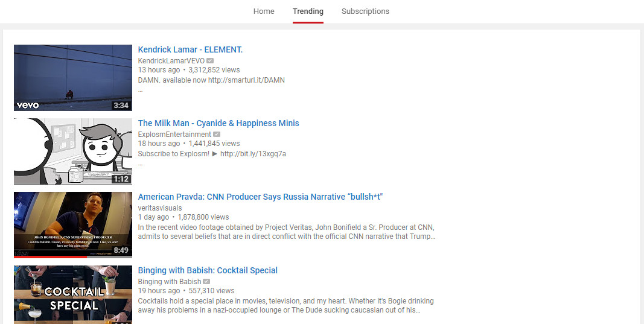Image resolution: width=644 pixels, height=324 pixels.
Task: Click the 'Cocktails hold a special place' description
Action: point(286,305)
